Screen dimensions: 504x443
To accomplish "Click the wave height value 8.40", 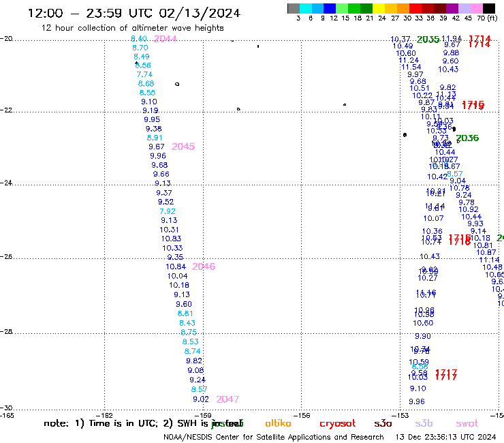I will click(139, 39).
